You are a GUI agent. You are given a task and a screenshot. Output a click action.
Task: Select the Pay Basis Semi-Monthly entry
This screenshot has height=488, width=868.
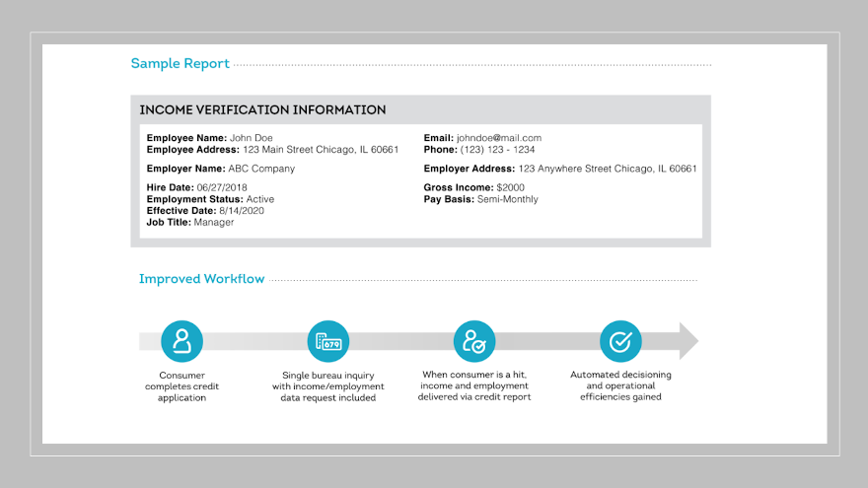[480, 199]
